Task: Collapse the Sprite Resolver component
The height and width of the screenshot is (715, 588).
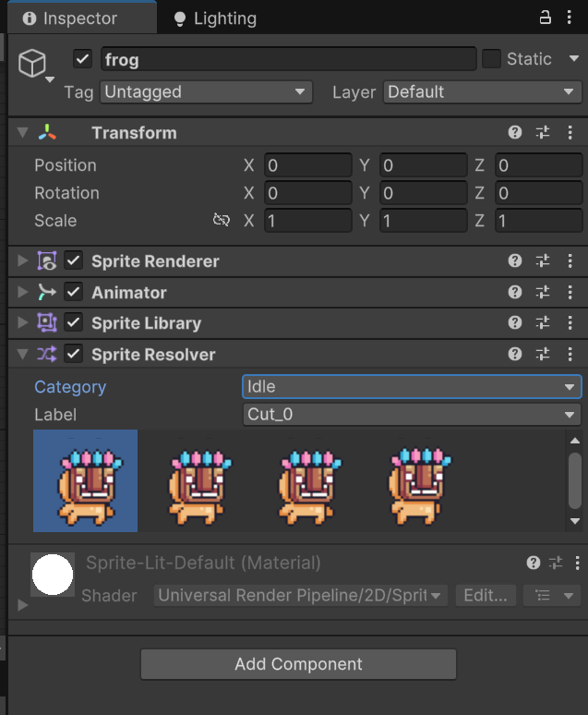Action: [x=22, y=355]
